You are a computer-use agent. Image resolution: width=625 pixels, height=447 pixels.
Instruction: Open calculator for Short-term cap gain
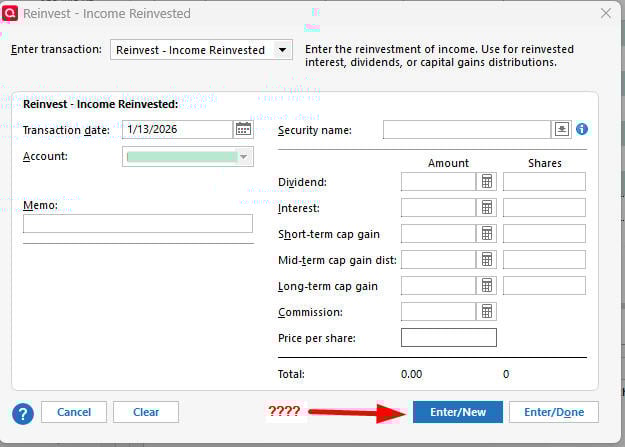(486, 233)
